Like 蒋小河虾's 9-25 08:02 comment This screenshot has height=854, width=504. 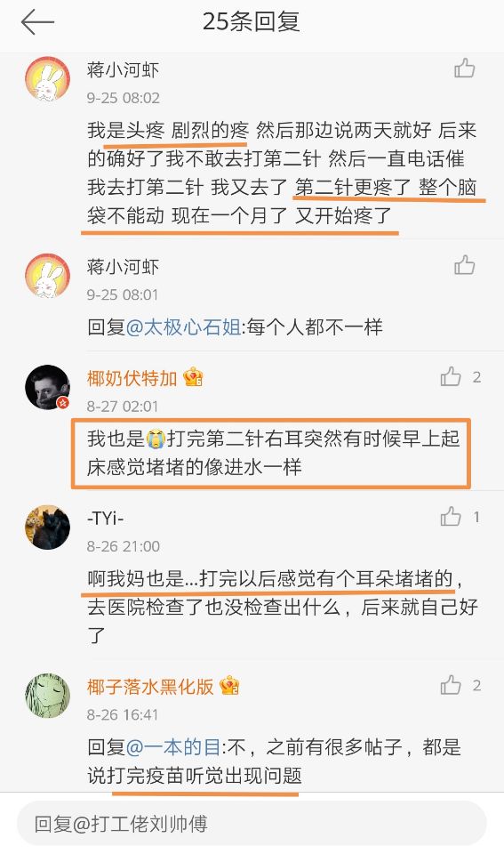point(465,68)
